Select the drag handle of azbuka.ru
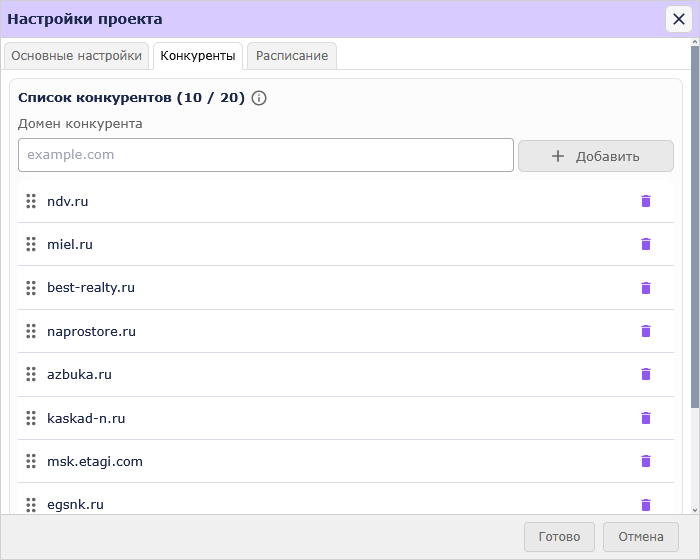 coord(31,374)
